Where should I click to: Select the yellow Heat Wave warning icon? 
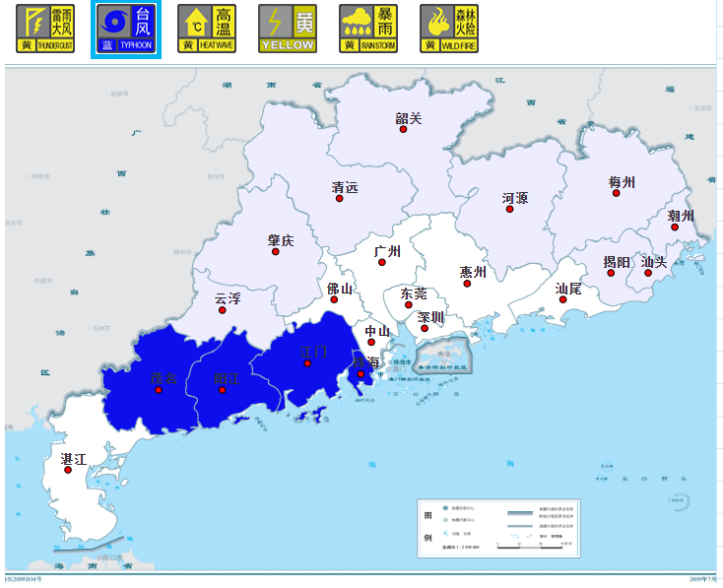(207, 28)
